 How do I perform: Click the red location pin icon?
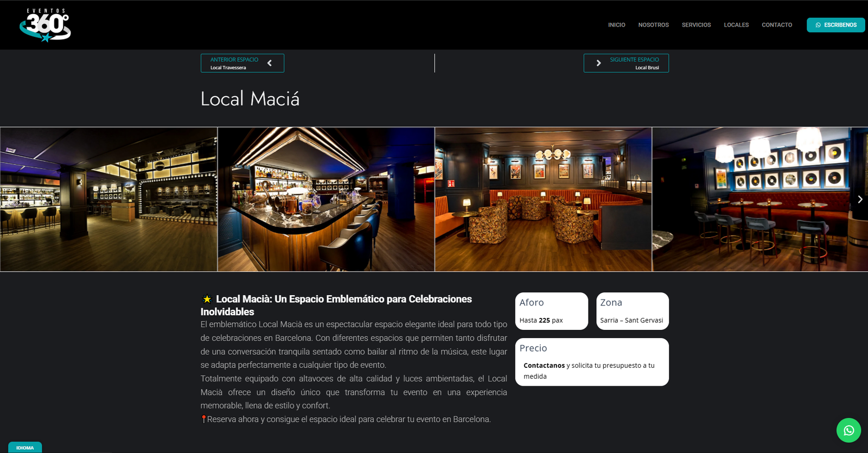click(x=203, y=419)
